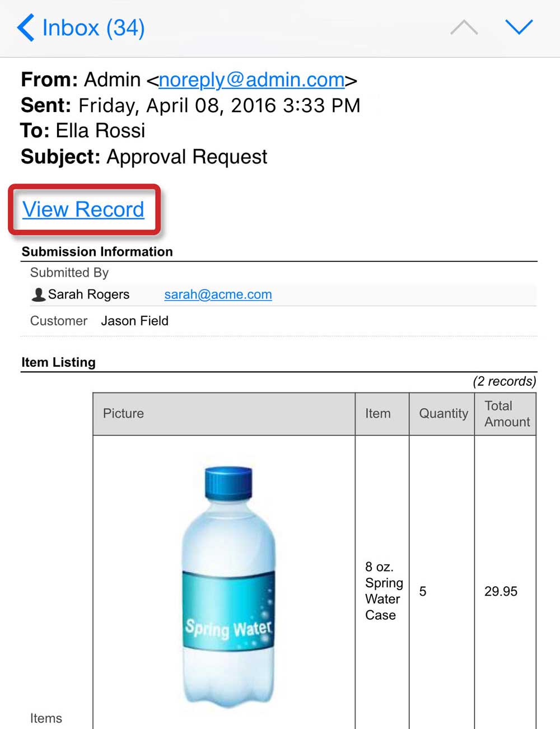This screenshot has width=560, height=729.
Task: Click the quantity value 5
Action: [423, 591]
